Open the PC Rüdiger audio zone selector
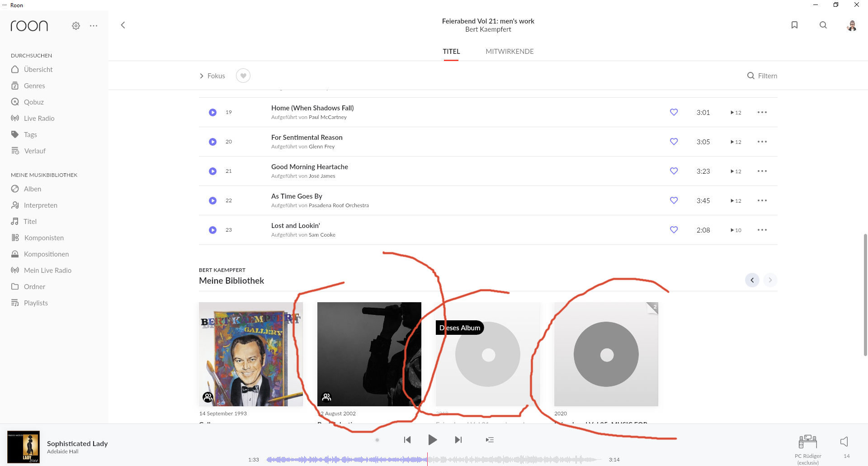This screenshot has width=868, height=466. (808, 448)
